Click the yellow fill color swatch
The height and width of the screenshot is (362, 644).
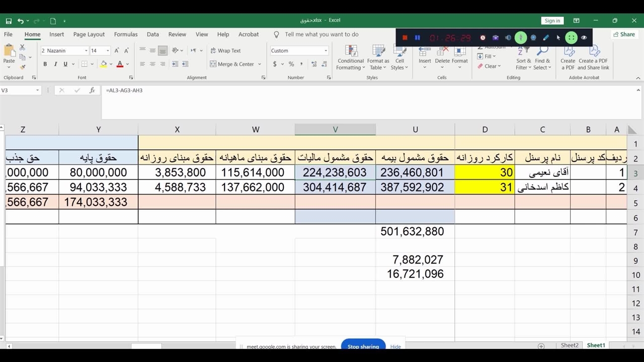pos(104,64)
